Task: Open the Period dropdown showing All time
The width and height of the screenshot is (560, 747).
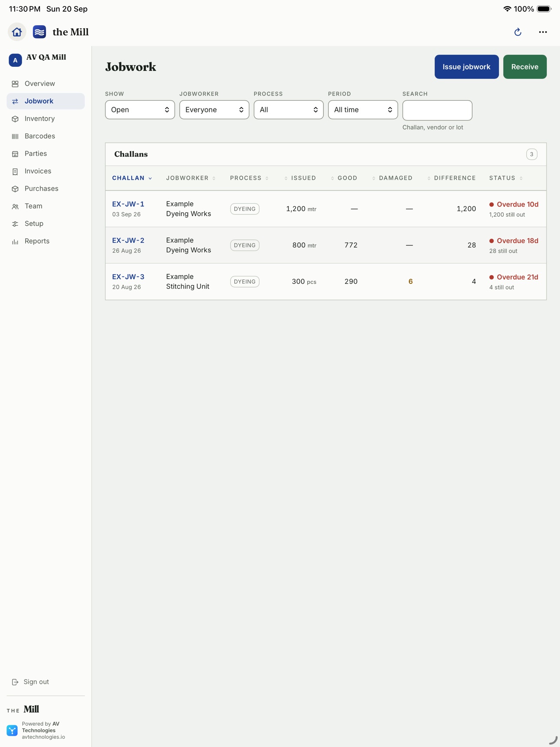Action: (363, 110)
